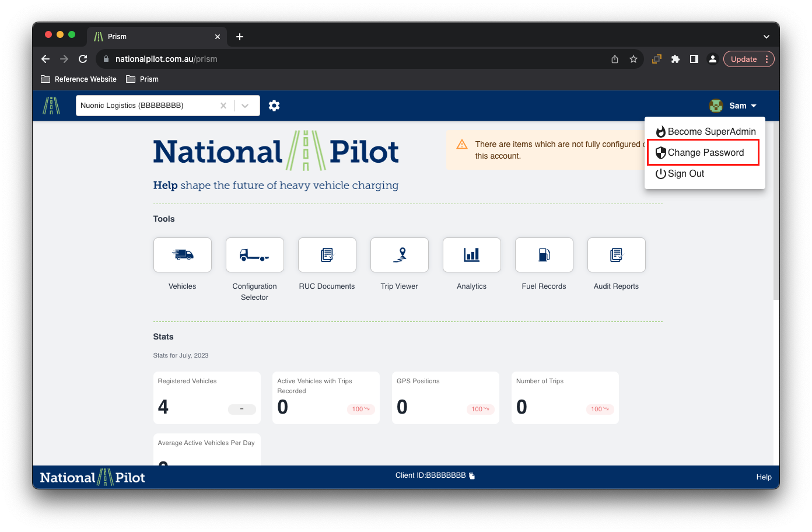Bookmark this page with star icon
812x532 pixels.
tap(633, 59)
